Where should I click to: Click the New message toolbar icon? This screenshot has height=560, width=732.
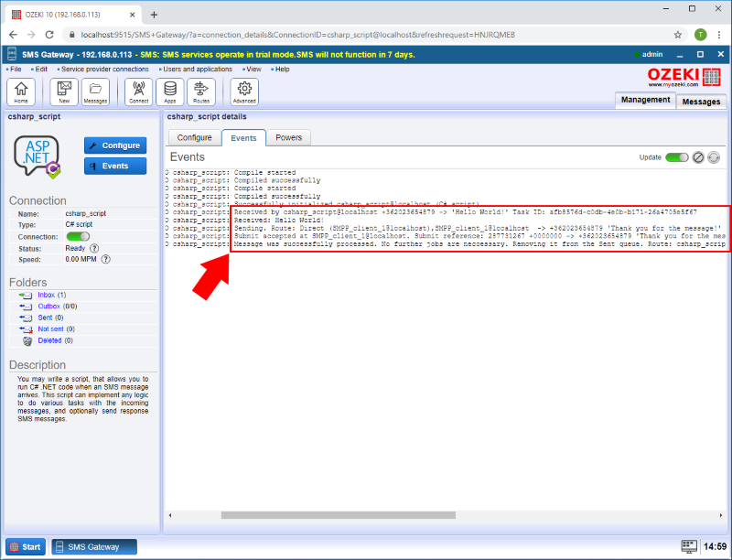coord(64,92)
